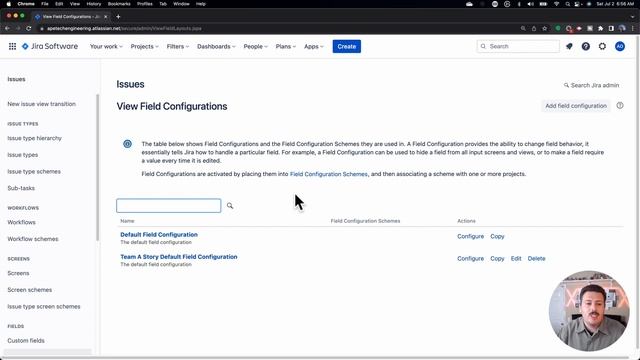Open the History menu
Screen dimensions: 640x360
click(x=93, y=4)
